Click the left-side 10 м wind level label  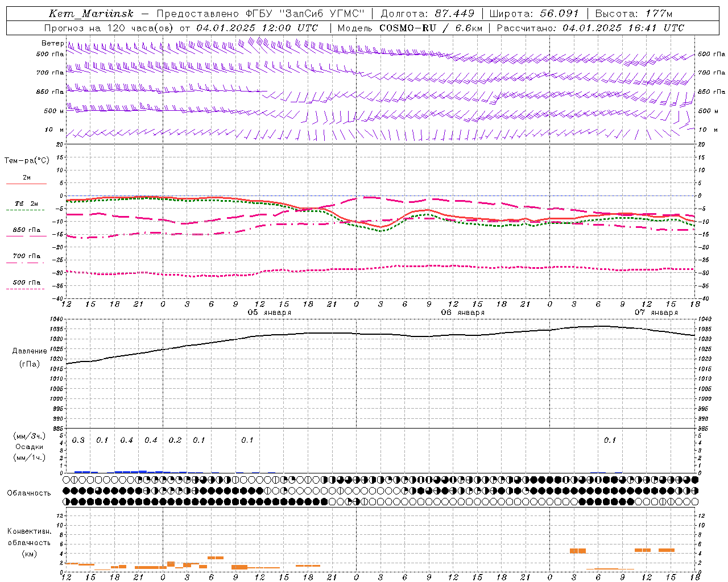coord(55,130)
